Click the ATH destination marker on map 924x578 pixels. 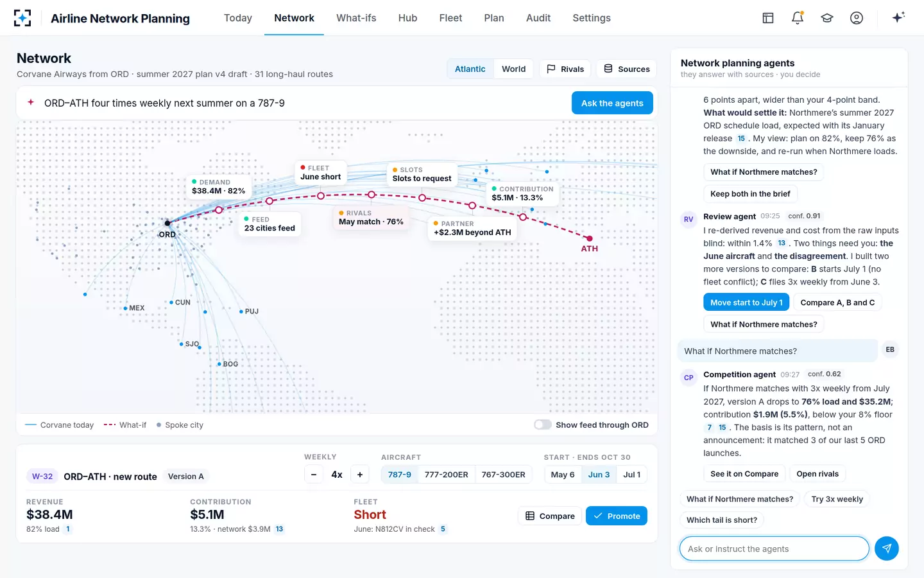[589, 239]
